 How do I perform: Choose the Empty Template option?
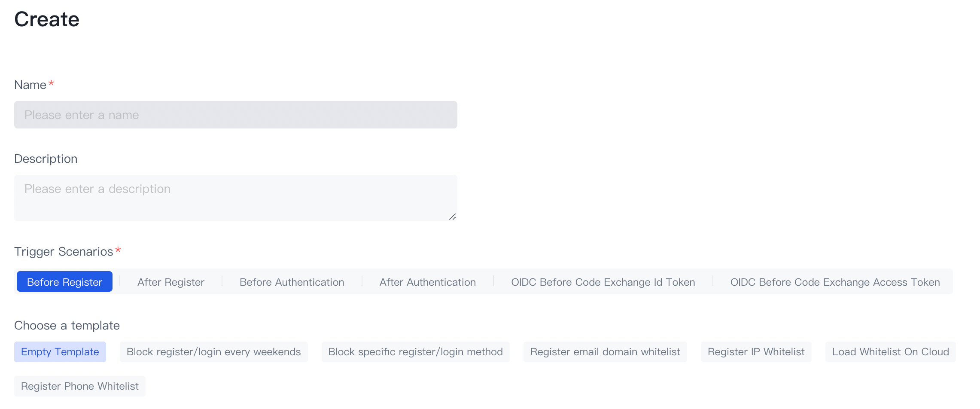click(x=60, y=352)
